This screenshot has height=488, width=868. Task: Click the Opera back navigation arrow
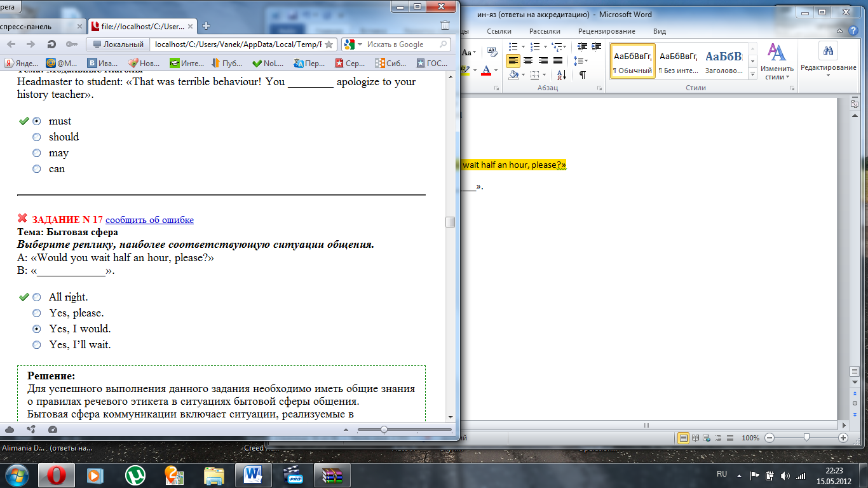[11, 44]
